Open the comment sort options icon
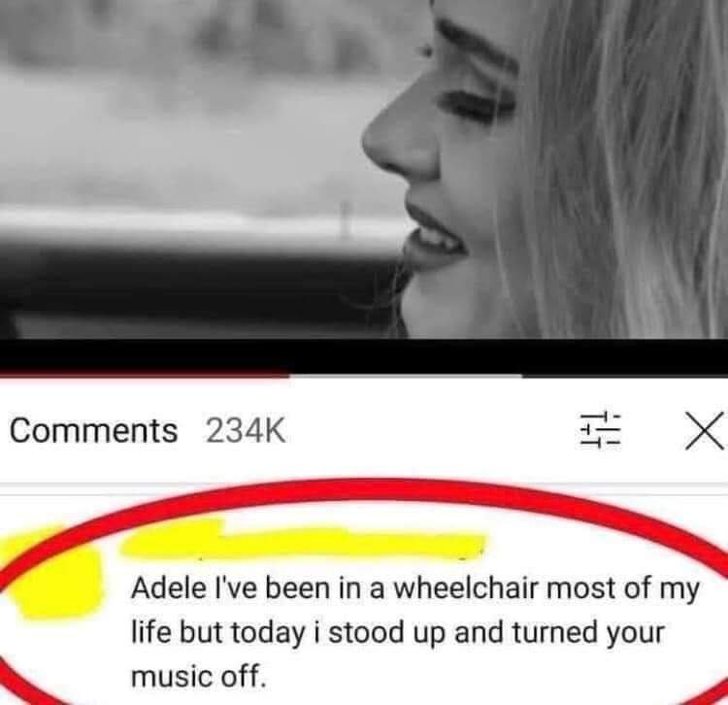Image resolution: width=728 pixels, height=705 pixels. pos(600,429)
